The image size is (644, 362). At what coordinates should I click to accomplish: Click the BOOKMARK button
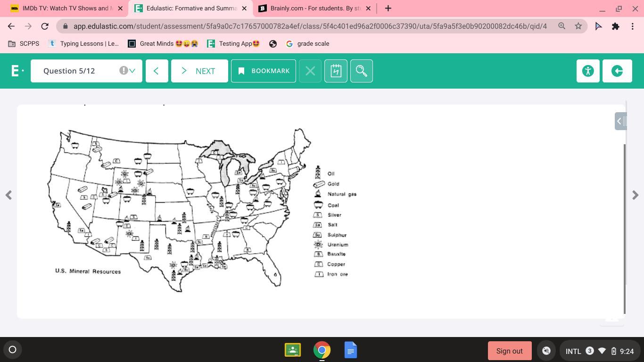264,71
